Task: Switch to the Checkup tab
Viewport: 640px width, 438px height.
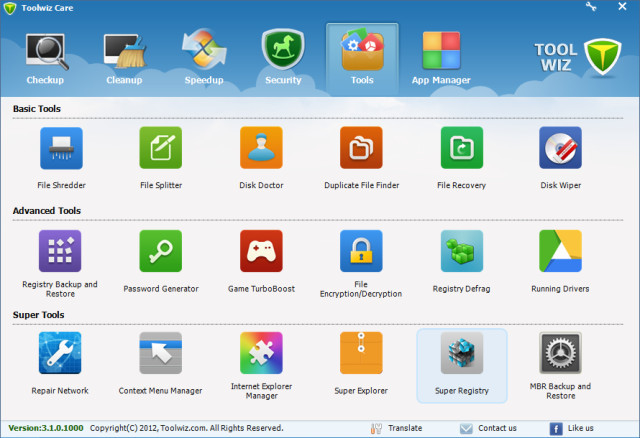Action: [x=45, y=59]
